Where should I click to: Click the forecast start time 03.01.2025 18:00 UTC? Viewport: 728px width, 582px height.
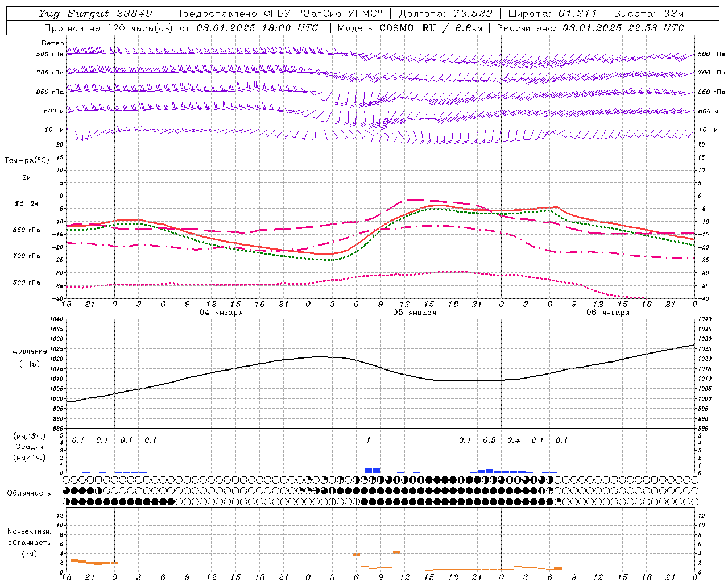tap(257, 28)
